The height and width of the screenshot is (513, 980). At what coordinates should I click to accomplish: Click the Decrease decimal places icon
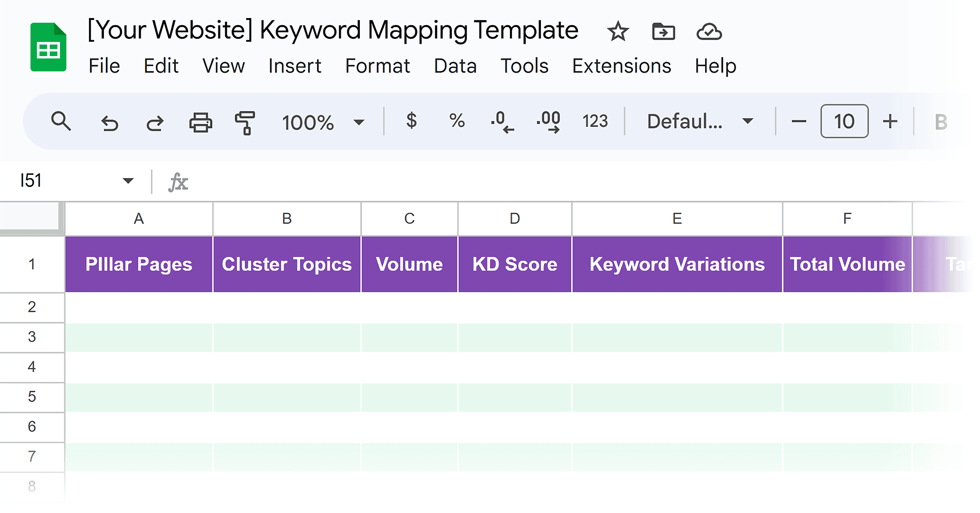pos(502,122)
